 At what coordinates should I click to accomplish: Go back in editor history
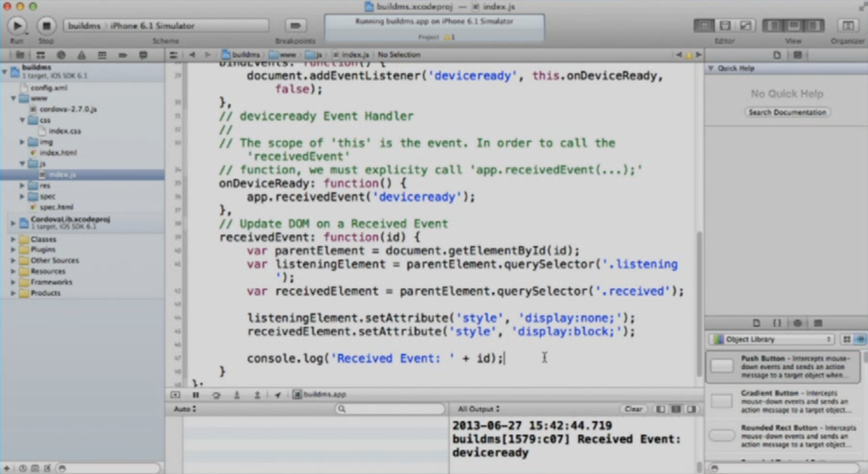pos(192,55)
